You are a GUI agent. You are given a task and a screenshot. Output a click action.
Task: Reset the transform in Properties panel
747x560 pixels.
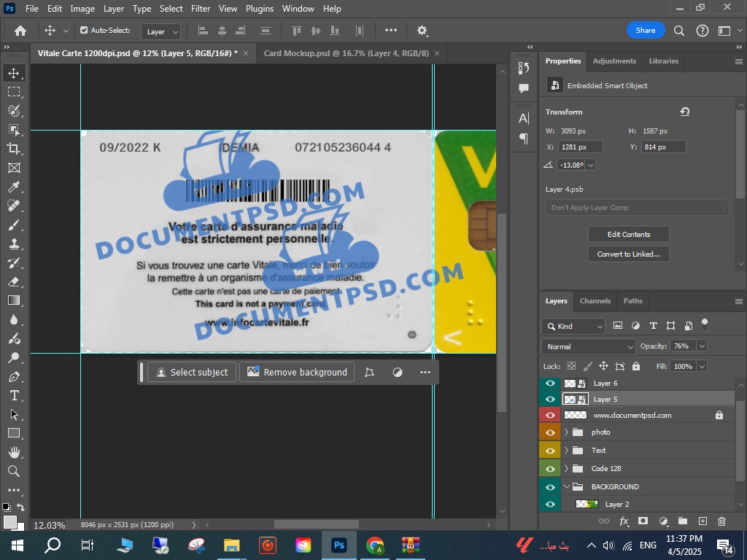click(684, 112)
